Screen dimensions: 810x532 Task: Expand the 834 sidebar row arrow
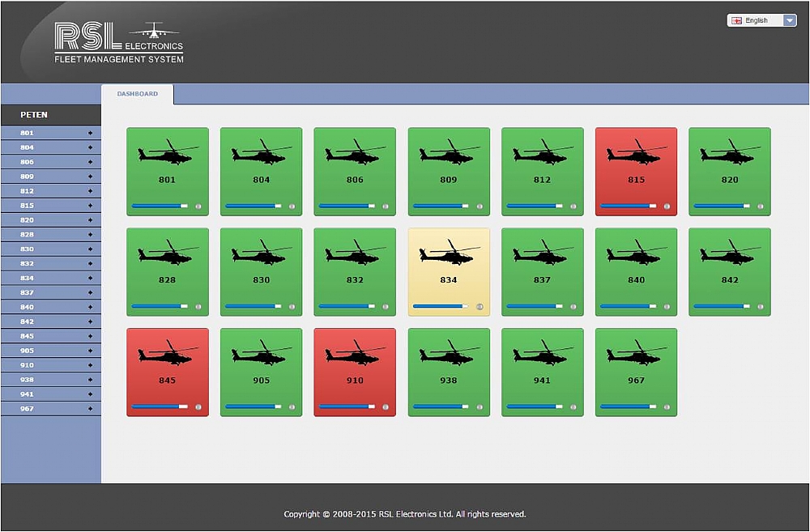click(x=91, y=278)
